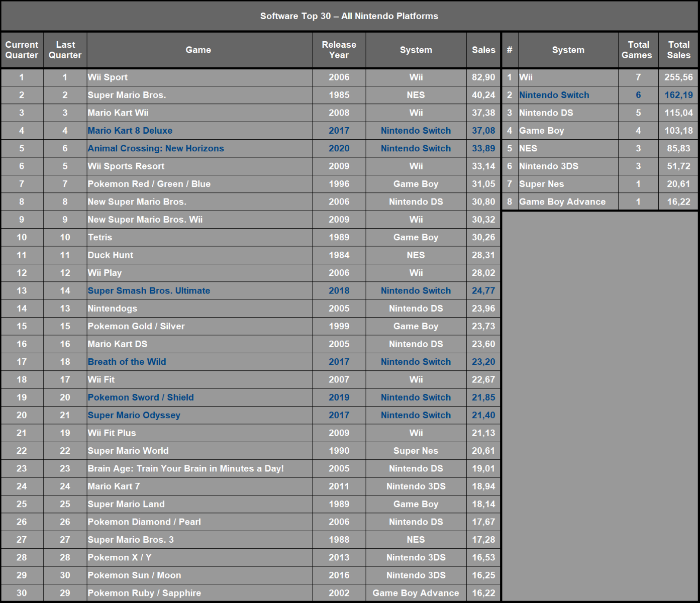
Task: Click 'Pokemon Gold / Silver' game name
Action: tap(136, 326)
